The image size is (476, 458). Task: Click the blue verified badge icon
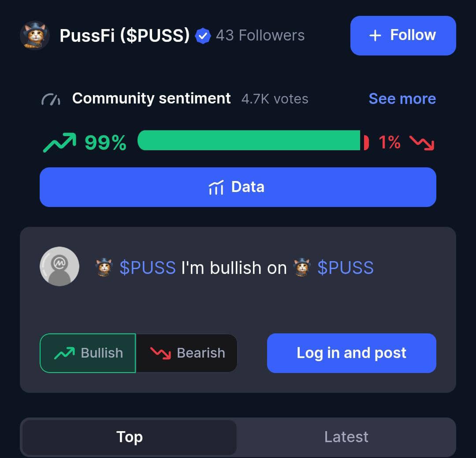203,36
